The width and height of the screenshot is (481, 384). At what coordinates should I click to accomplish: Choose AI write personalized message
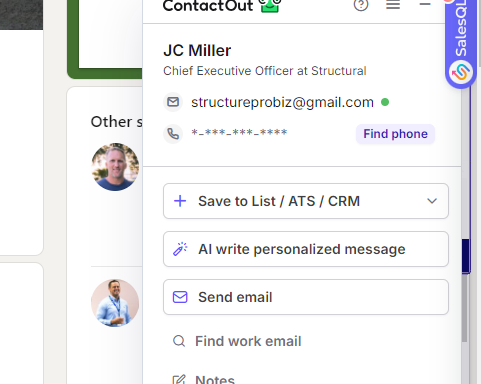point(306,249)
